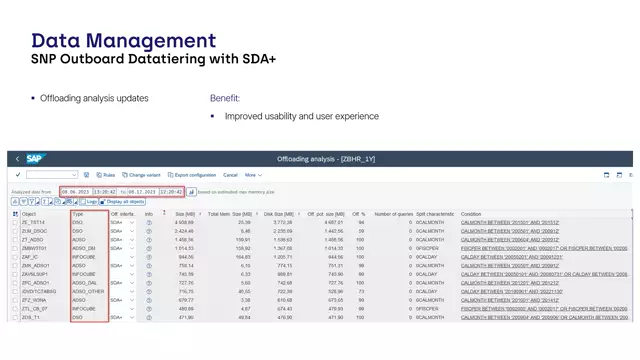Viewport: 640px width, 360px height.
Task: Click the analyzed data from-date field
Action: pos(76,192)
